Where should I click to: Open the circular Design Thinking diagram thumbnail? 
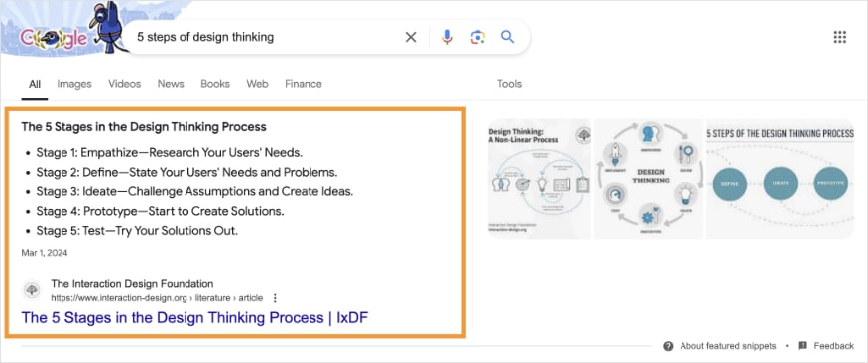click(649, 179)
